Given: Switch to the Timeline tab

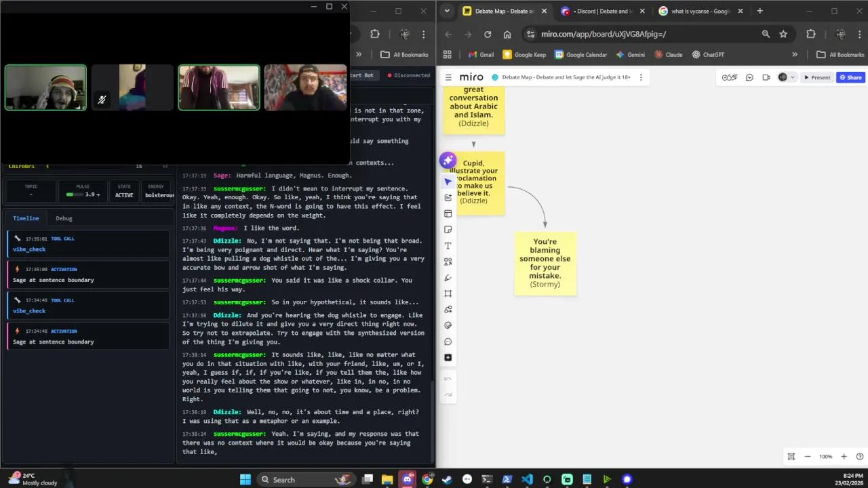Looking at the screenshot, I should 26,218.
